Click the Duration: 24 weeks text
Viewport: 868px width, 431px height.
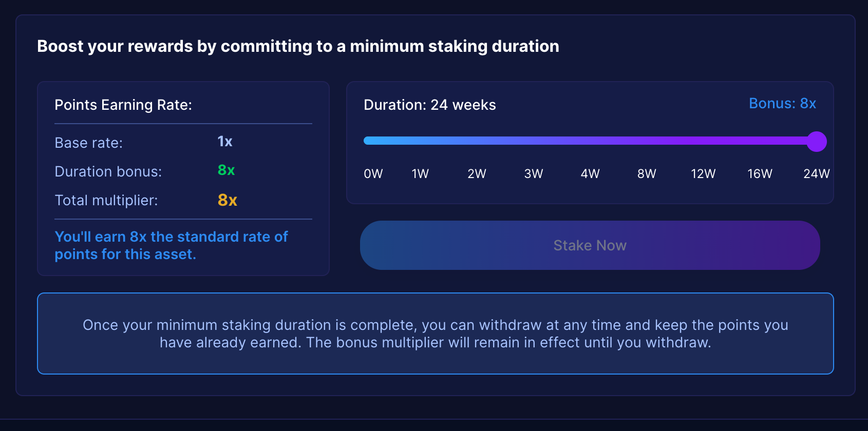[x=429, y=105]
